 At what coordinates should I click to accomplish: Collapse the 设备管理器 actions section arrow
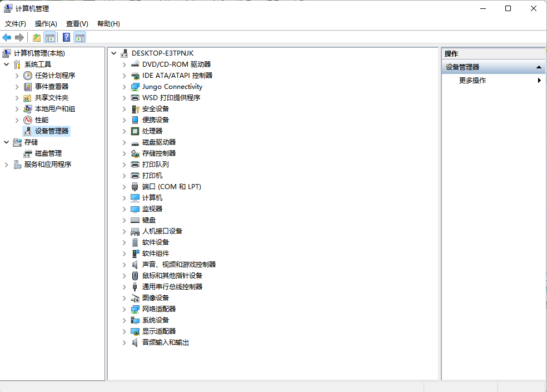(x=539, y=67)
